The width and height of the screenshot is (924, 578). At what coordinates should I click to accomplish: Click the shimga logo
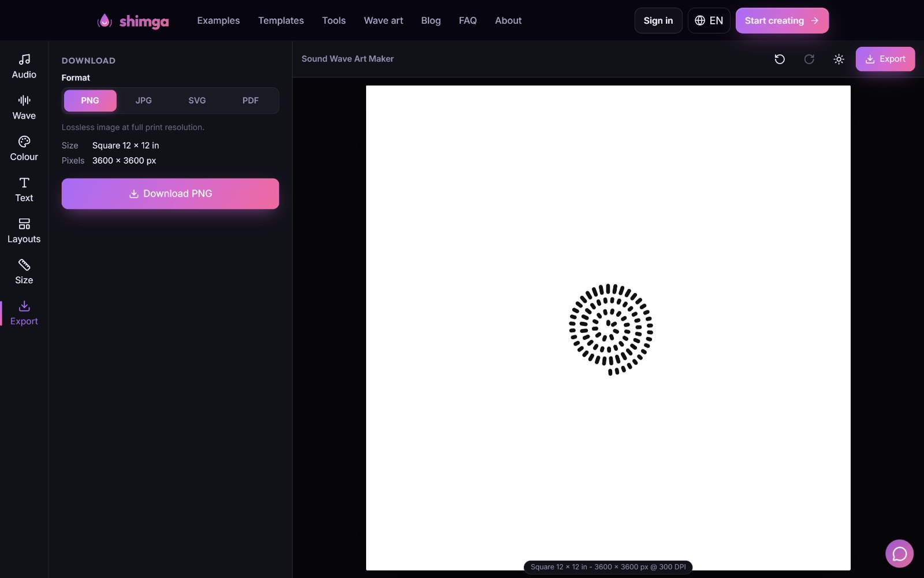(133, 21)
